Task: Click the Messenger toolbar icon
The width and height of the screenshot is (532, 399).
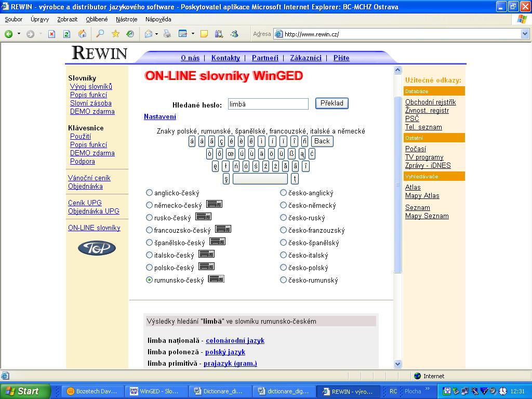Action: pos(234,34)
